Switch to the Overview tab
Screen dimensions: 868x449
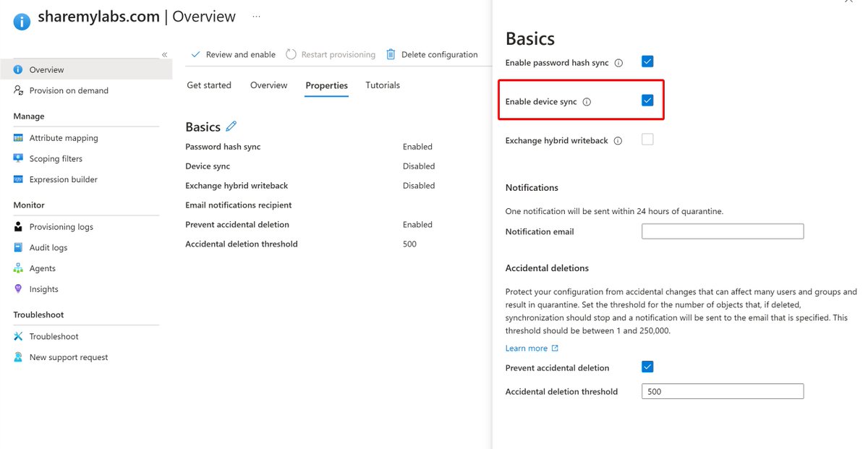click(268, 85)
